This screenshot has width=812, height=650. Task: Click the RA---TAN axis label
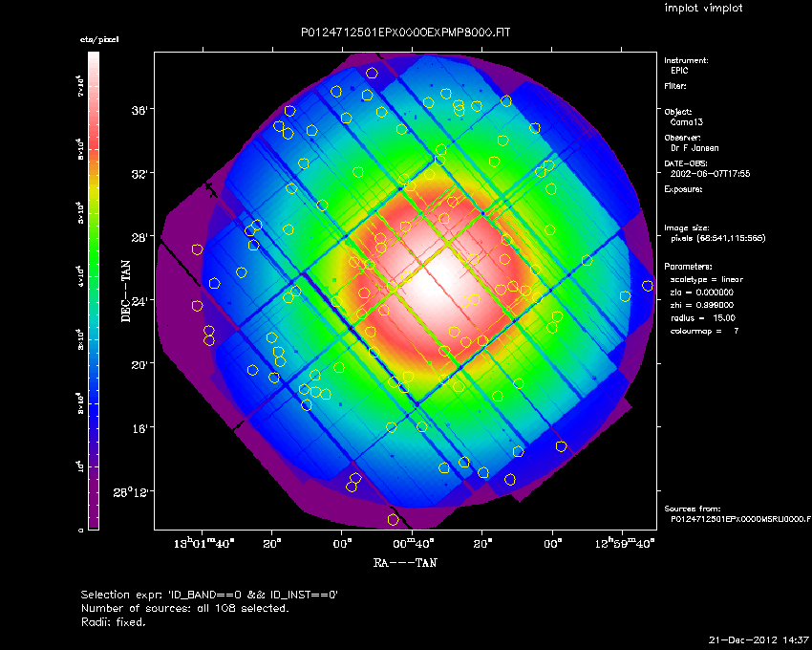[405, 562]
